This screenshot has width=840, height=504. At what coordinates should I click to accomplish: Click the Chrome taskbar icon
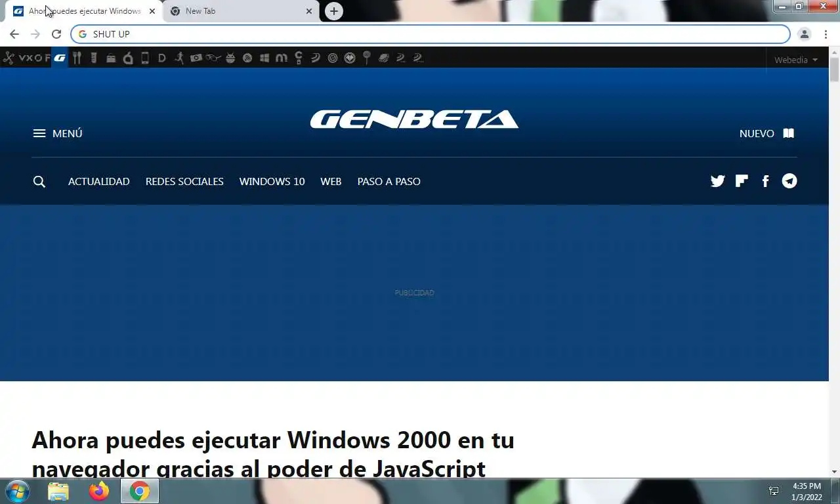139,491
